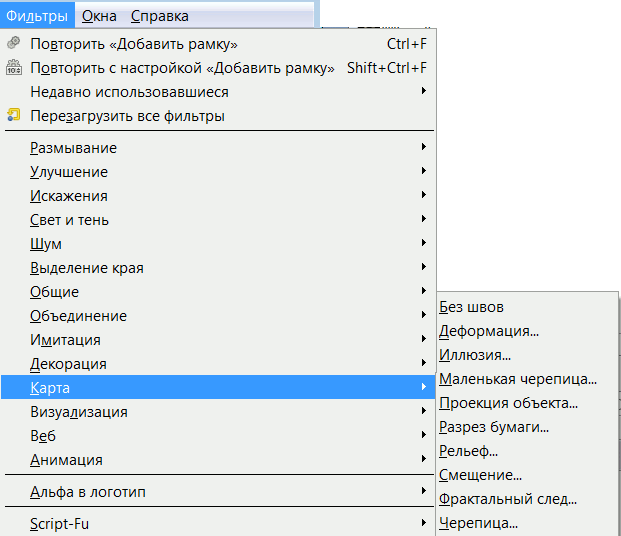Viewport: 621px width, 536px height.
Task: Click the icon beside «Повторить с настройкой»
Action: [13, 68]
